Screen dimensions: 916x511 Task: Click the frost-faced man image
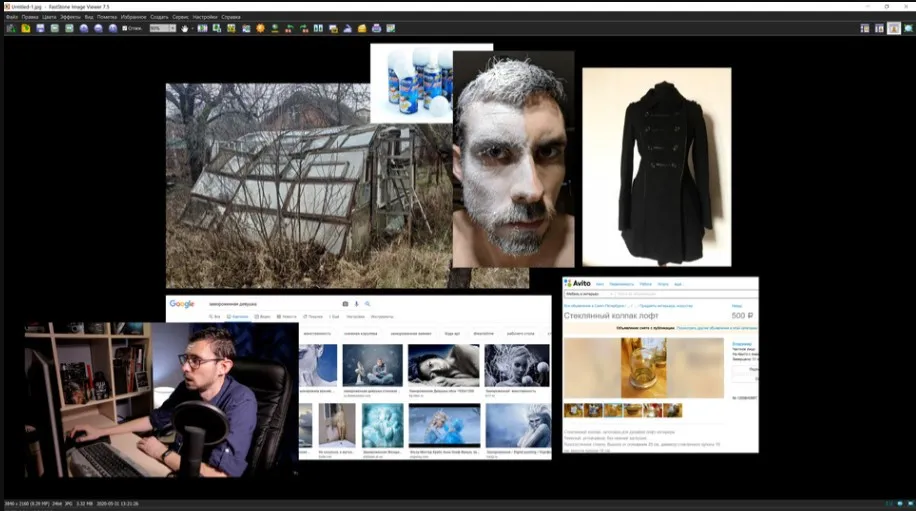tap(513, 159)
